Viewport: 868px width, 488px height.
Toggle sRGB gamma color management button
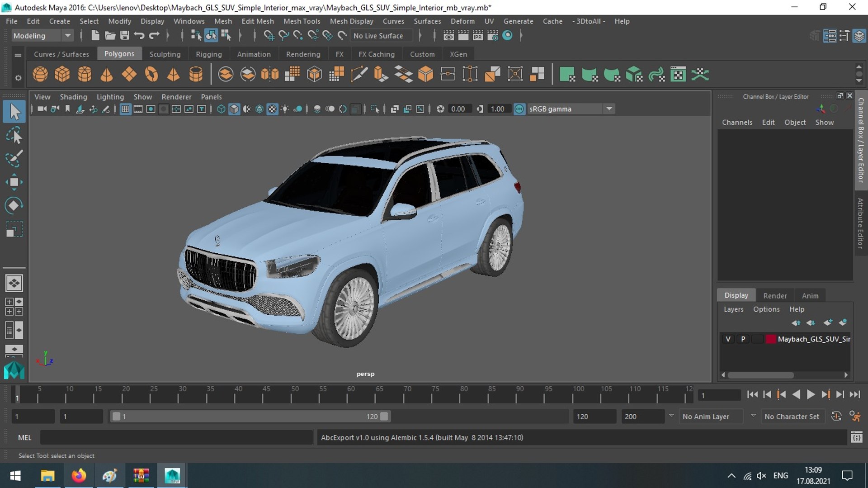coord(519,109)
